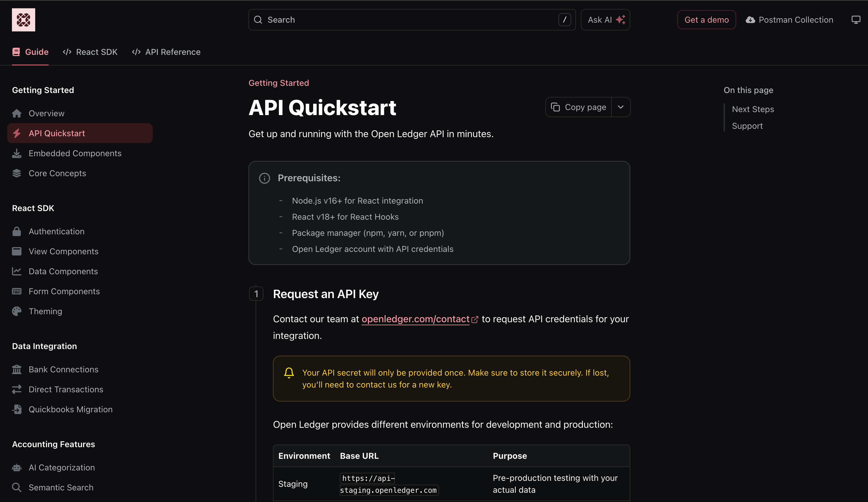Click the Direct Transactions arrows icon
Image resolution: width=868 pixels, height=502 pixels.
click(16, 389)
